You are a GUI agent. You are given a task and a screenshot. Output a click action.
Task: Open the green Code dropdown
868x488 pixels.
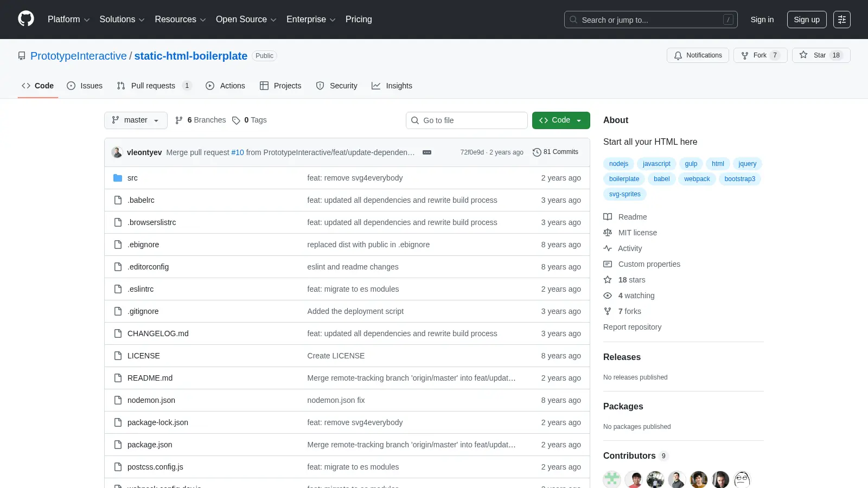pos(561,120)
